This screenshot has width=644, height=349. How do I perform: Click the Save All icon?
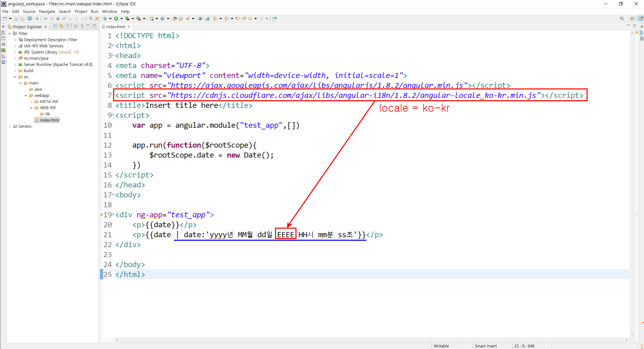click(22, 19)
